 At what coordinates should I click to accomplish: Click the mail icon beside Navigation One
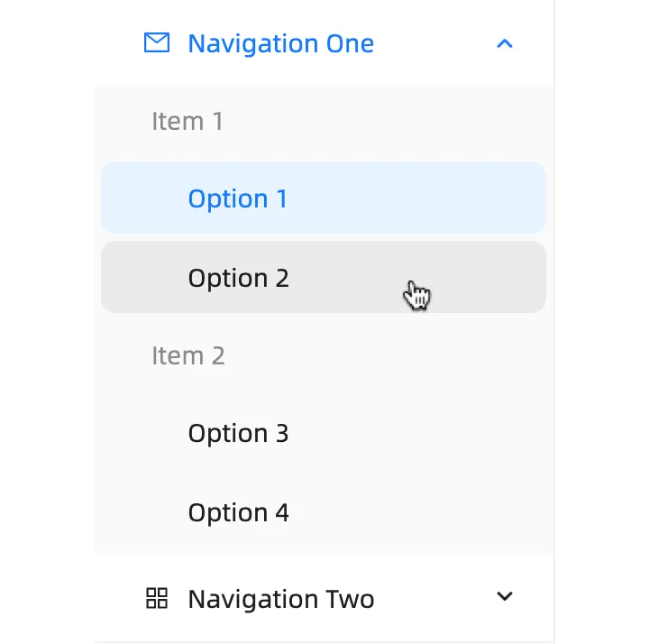click(157, 43)
